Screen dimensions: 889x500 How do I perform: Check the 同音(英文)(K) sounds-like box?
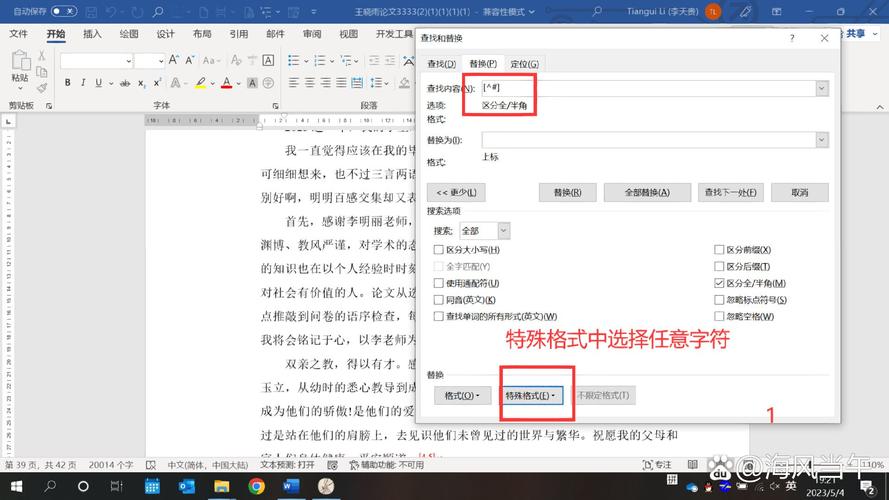tap(438, 299)
